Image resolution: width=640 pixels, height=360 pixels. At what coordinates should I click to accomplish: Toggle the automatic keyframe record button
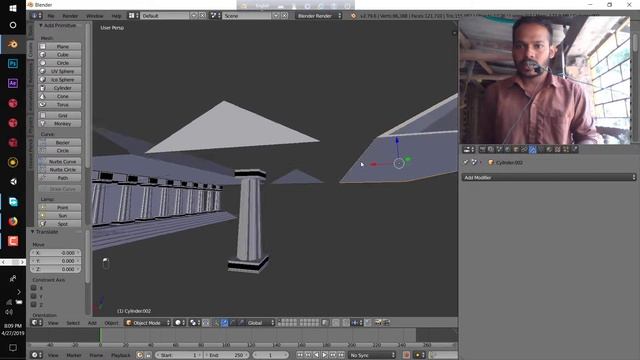406,355
